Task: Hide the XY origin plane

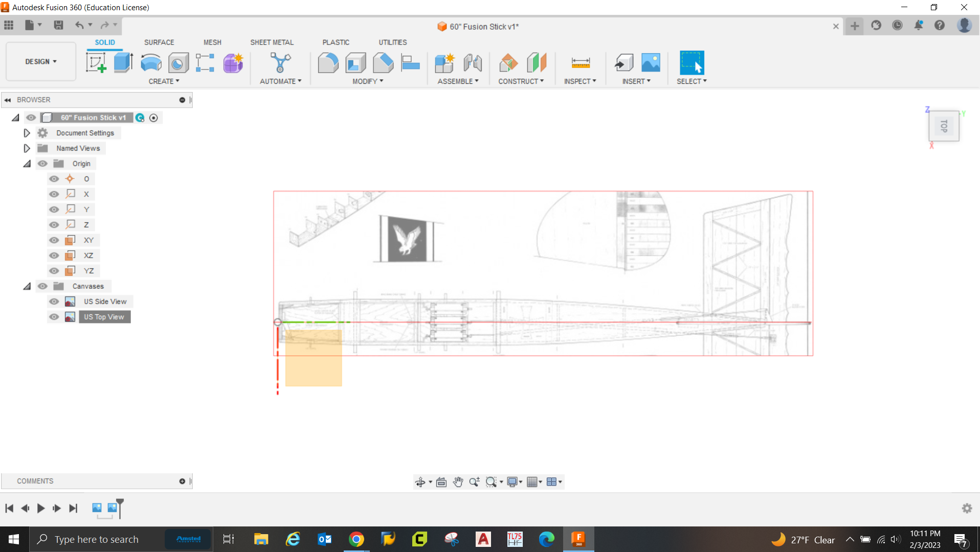Action: [x=54, y=240]
